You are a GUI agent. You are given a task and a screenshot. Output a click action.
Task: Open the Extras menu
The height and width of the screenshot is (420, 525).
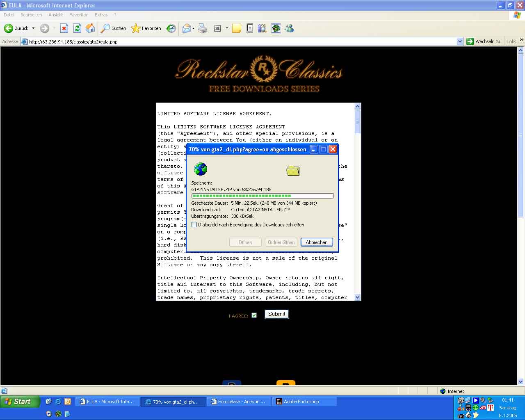click(x=101, y=15)
